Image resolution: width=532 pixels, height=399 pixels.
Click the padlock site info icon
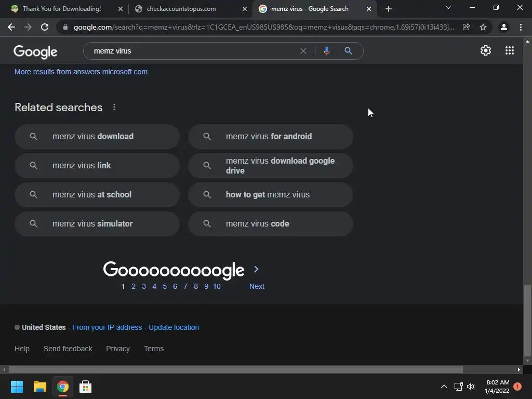(65, 27)
